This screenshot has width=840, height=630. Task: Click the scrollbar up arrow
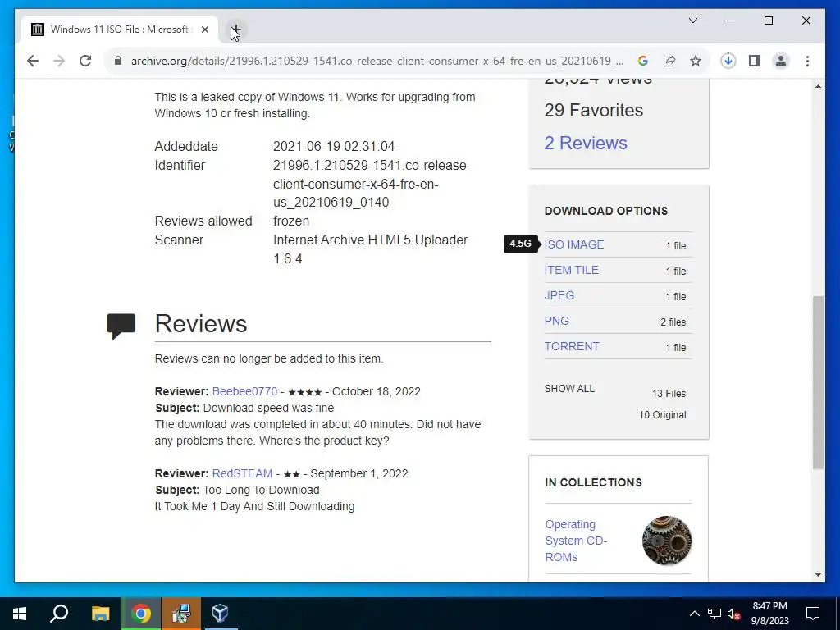click(818, 85)
